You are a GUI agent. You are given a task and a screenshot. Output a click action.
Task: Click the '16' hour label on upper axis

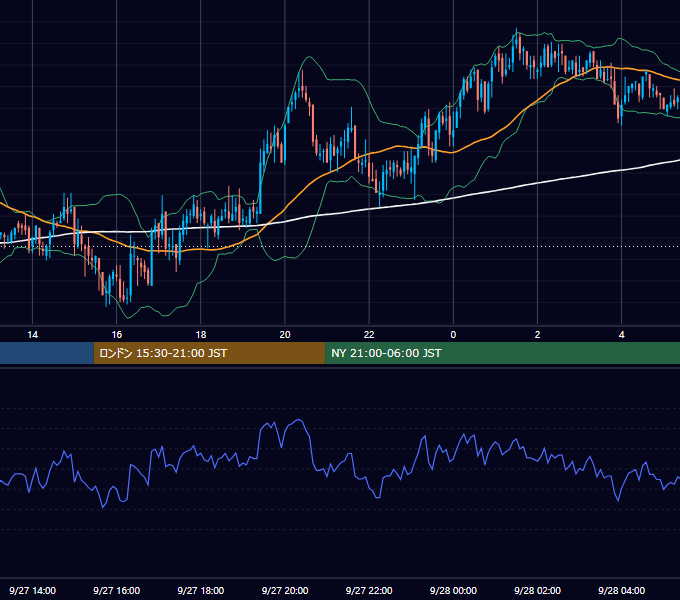point(117,335)
